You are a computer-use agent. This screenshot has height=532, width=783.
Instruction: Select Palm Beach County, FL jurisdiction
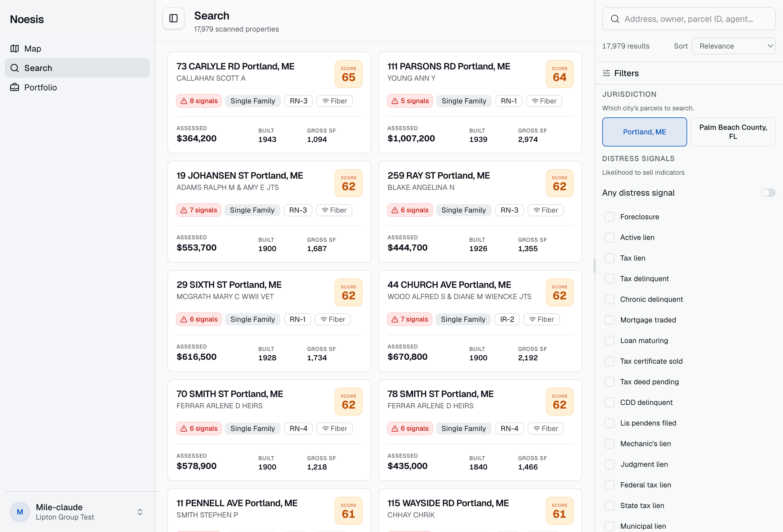click(x=733, y=132)
